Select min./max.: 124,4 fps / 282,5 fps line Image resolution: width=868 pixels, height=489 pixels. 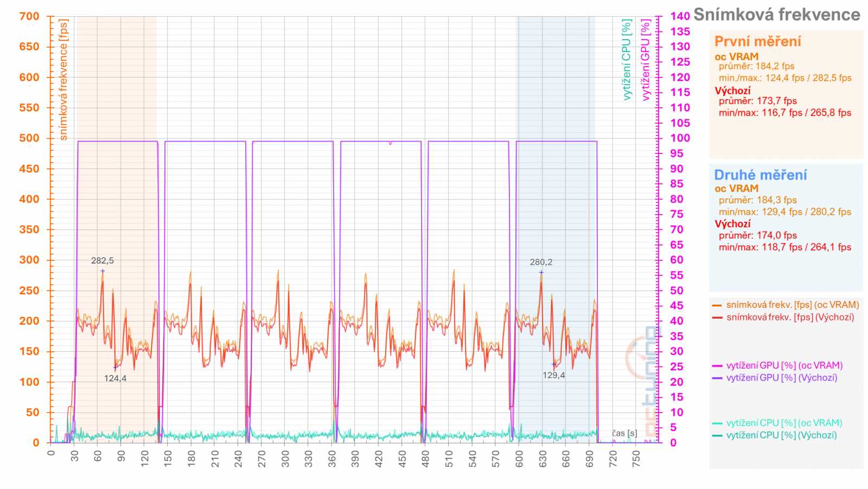click(785, 78)
